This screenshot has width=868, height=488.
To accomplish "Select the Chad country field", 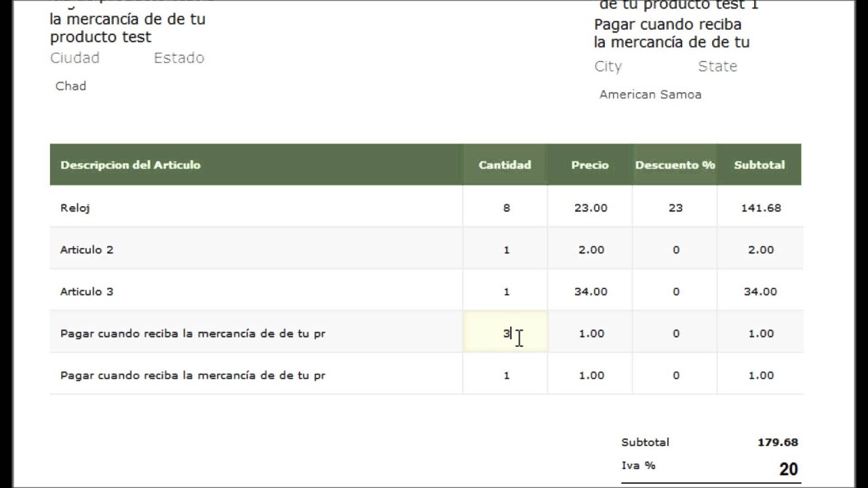I will click(71, 86).
